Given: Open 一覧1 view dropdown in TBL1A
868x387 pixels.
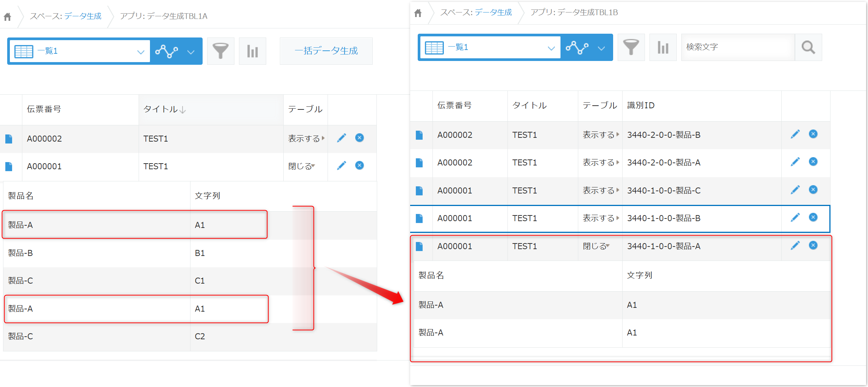Looking at the screenshot, I should [80, 51].
